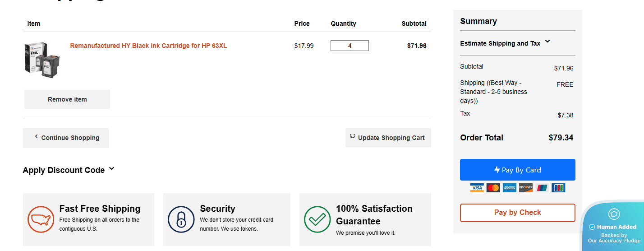Click the Amex card icon
Screen dimensions: 644x251
click(x=510, y=188)
